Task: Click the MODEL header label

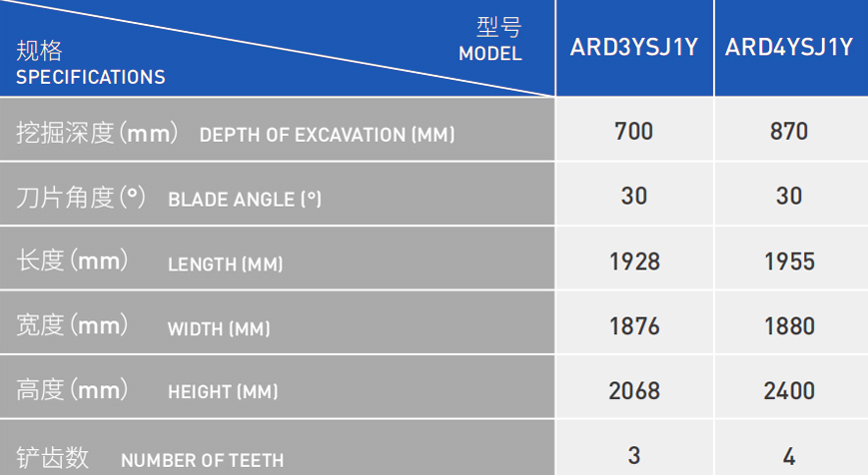Action: 489,54
